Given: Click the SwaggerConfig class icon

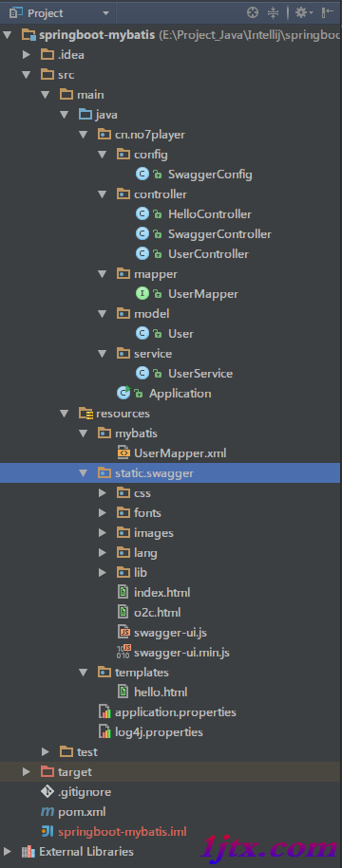Looking at the screenshot, I should [142, 175].
